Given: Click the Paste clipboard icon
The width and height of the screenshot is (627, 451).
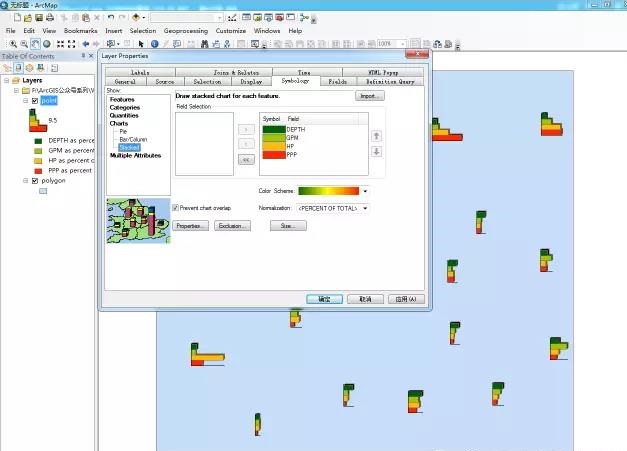Looking at the screenshot, I should [x=86, y=18].
